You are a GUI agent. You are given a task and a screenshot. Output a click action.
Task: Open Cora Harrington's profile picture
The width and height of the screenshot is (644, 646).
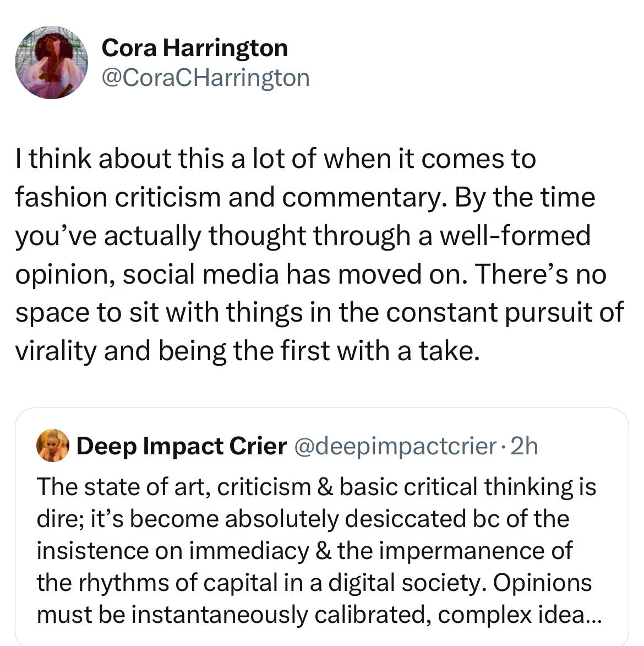[x=51, y=62]
